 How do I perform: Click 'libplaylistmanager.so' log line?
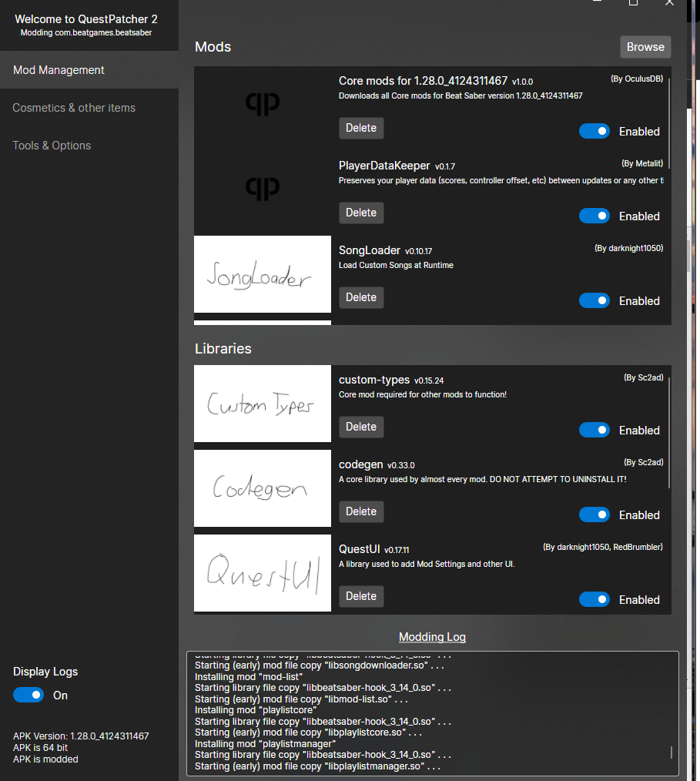coord(317,766)
